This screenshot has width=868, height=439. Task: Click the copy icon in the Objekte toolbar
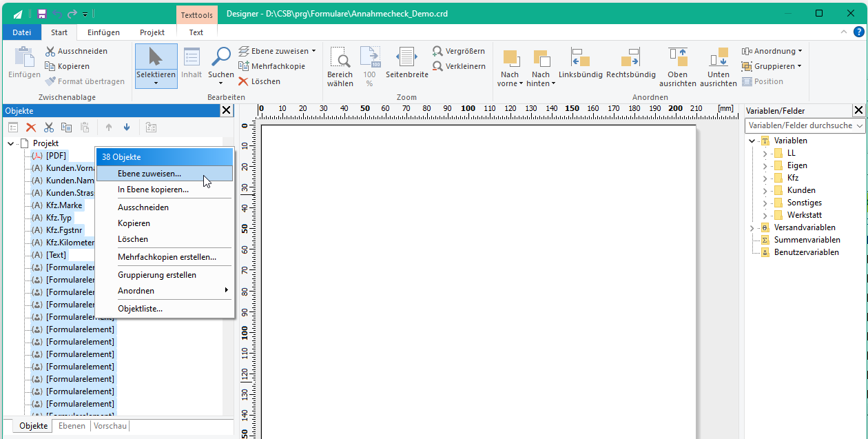coord(67,127)
